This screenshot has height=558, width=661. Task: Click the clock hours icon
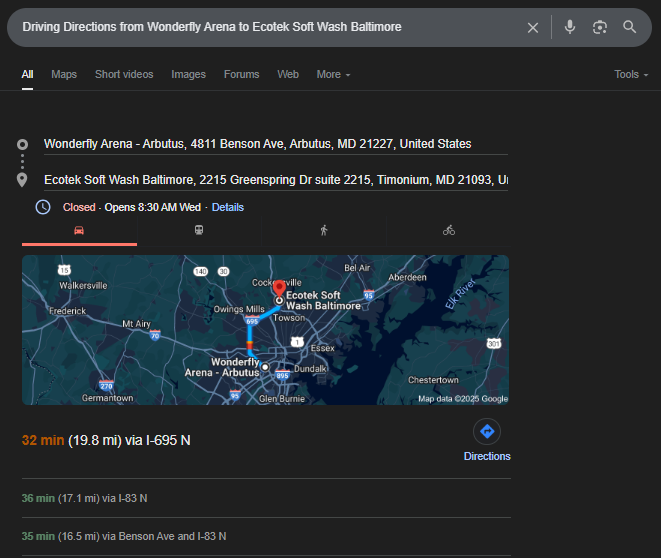43,207
